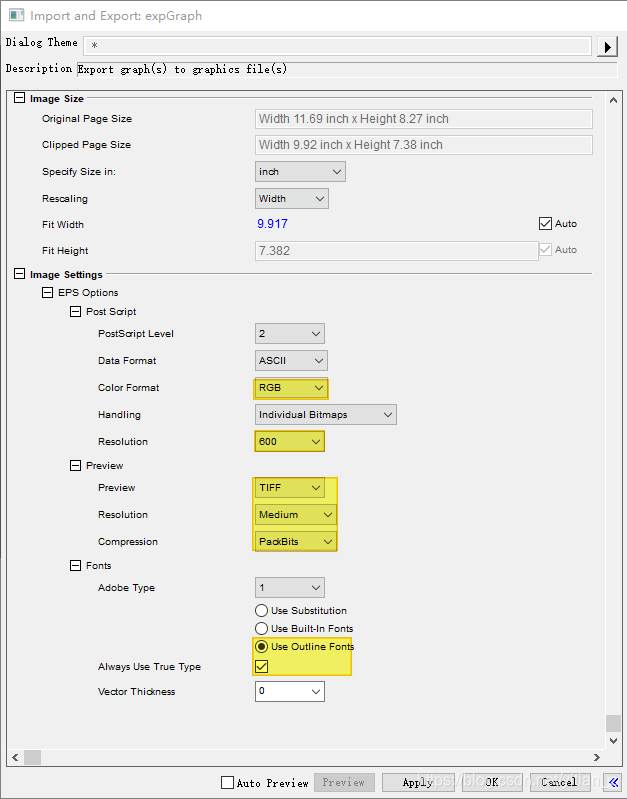The width and height of the screenshot is (627, 799).
Task: Click the Dialog Theme input field
Action: tap(337, 45)
